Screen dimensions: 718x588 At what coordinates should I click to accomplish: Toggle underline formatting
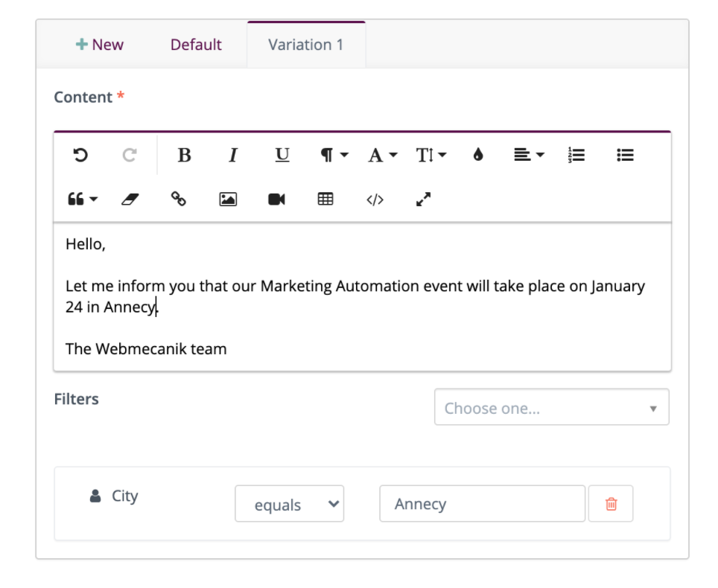[282, 155]
